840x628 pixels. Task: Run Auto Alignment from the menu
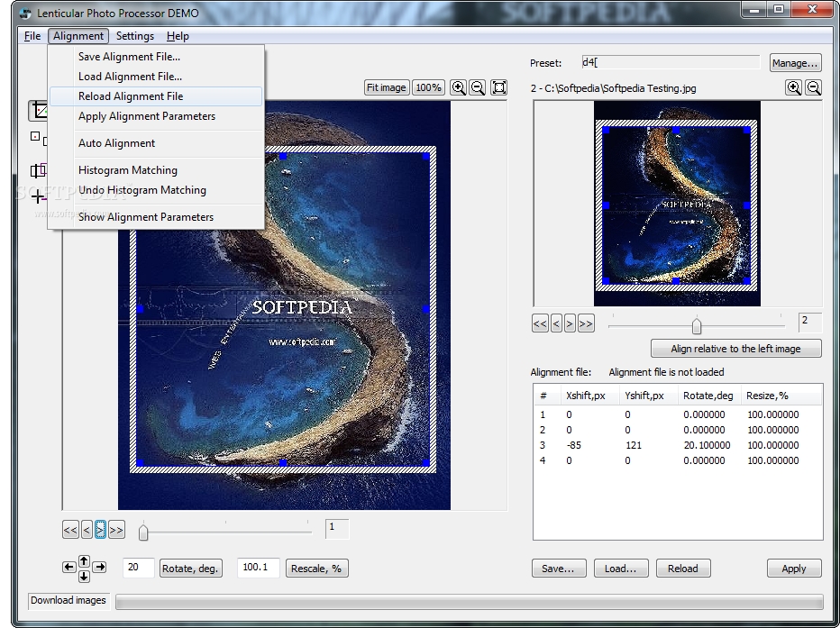(x=156, y=143)
